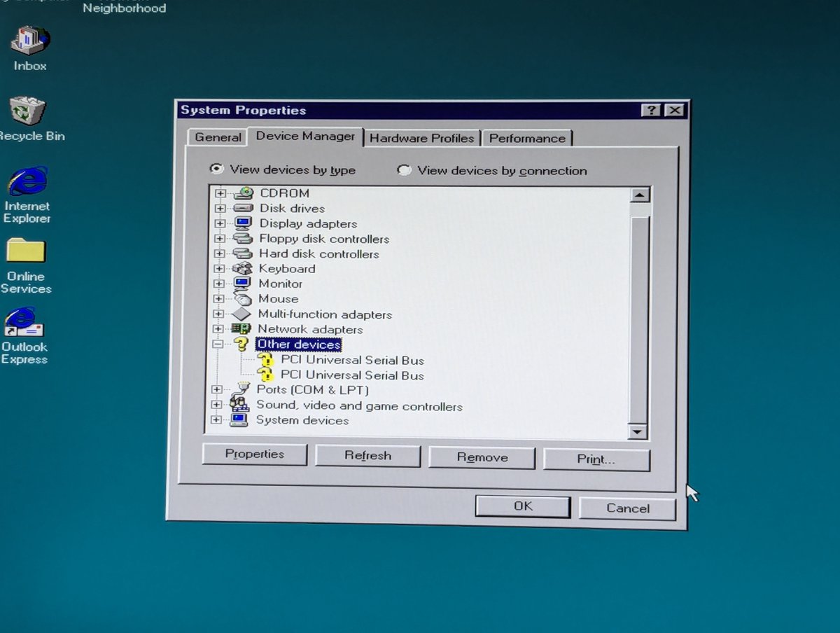This screenshot has height=633, width=840.
Task: Select Sound, video and game controllers icon
Action: click(x=239, y=405)
